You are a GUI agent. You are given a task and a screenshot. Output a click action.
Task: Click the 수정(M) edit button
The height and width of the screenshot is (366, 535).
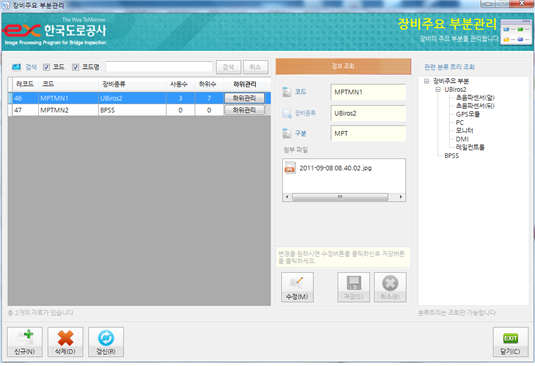click(297, 287)
